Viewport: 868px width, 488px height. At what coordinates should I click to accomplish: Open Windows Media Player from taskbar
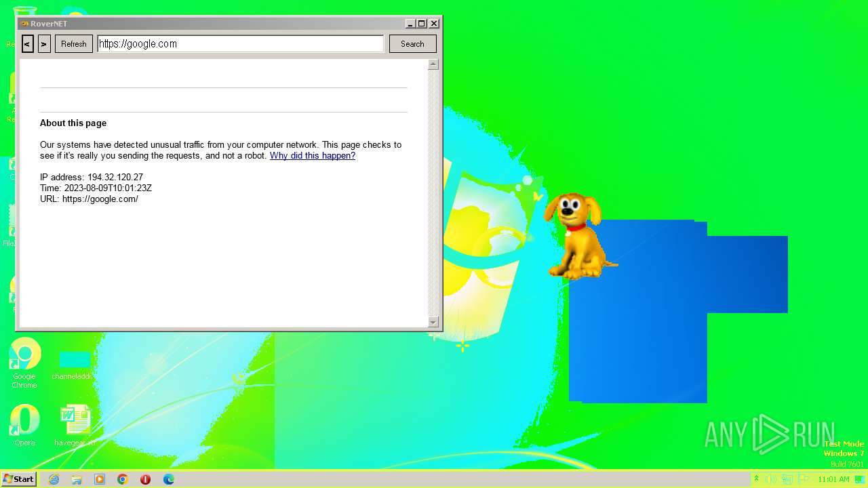click(100, 479)
